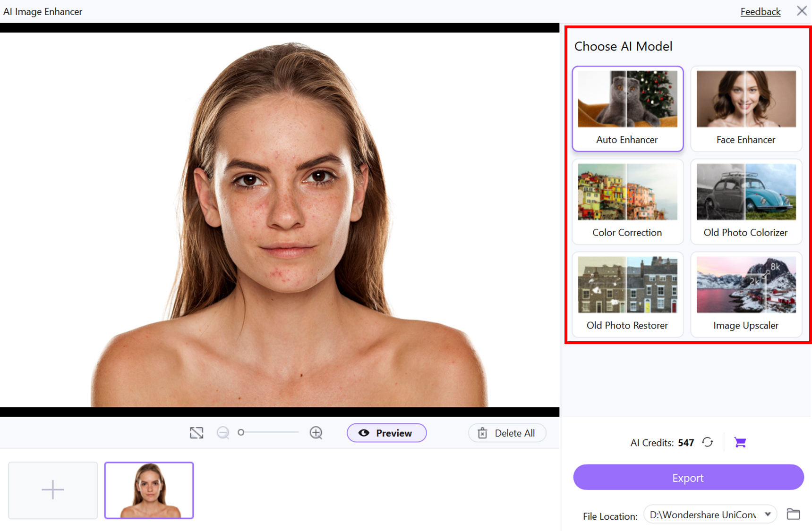
Task: Select the Face Enhancer model
Action: pos(746,109)
